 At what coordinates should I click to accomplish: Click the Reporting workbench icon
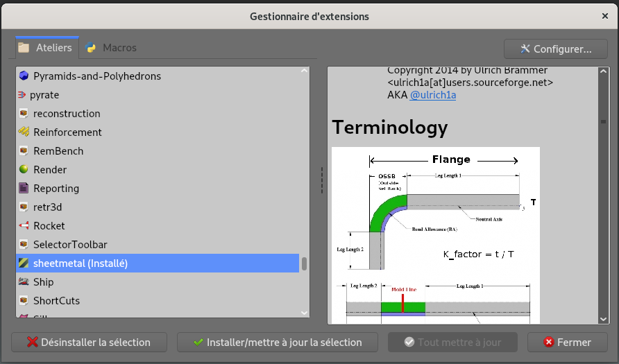[x=24, y=189]
